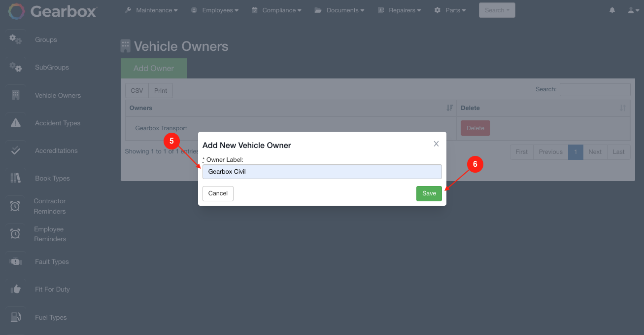Click the Book Types books icon
644x335 pixels.
pos(16,178)
